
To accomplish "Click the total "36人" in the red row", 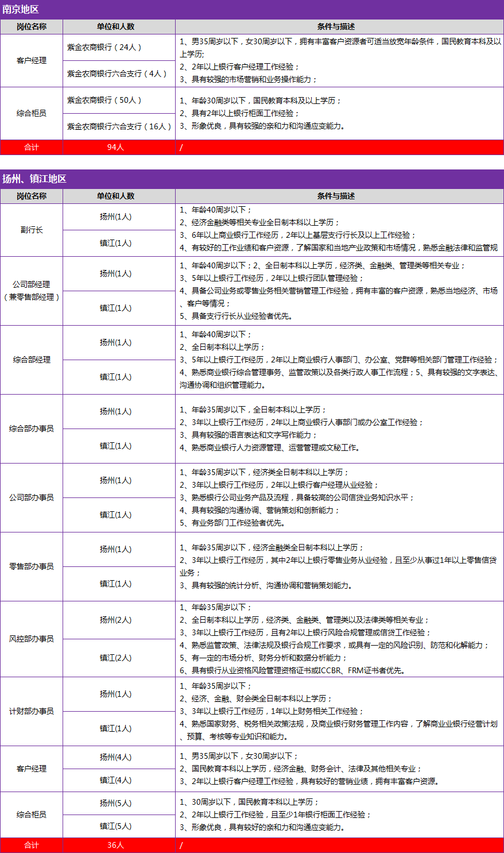I will [115, 845].
